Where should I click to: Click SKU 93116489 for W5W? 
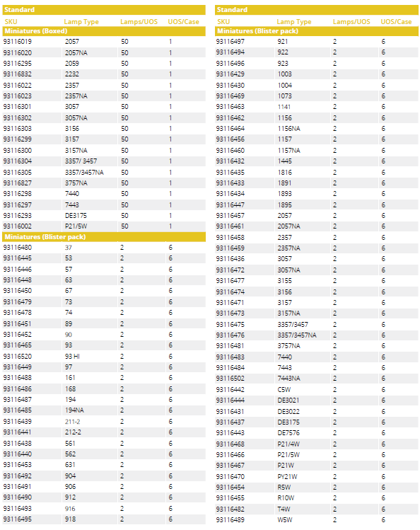coord(231,519)
